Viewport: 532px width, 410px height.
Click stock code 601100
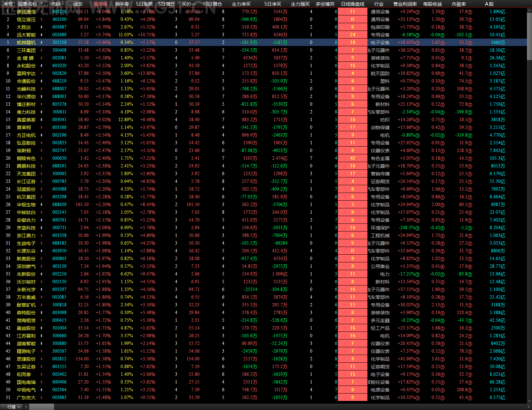pyautogui.click(x=59, y=19)
